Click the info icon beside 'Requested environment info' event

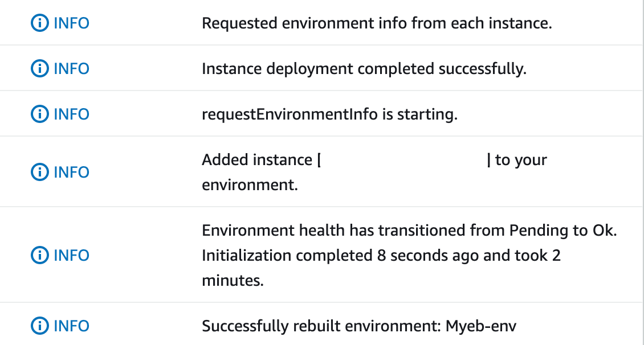click(39, 23)
